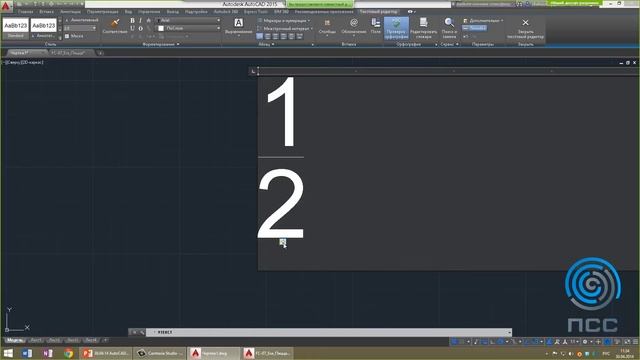
Task: Open the View ribbon tab
Action: click(x=128, y=12)
